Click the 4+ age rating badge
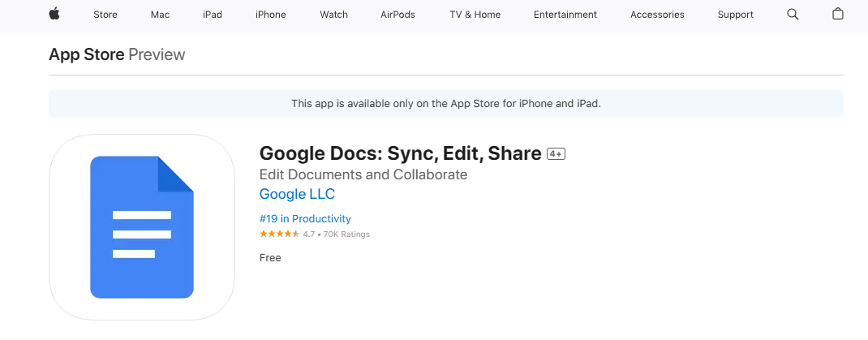The image size is (868, 340). click(556, 153)
